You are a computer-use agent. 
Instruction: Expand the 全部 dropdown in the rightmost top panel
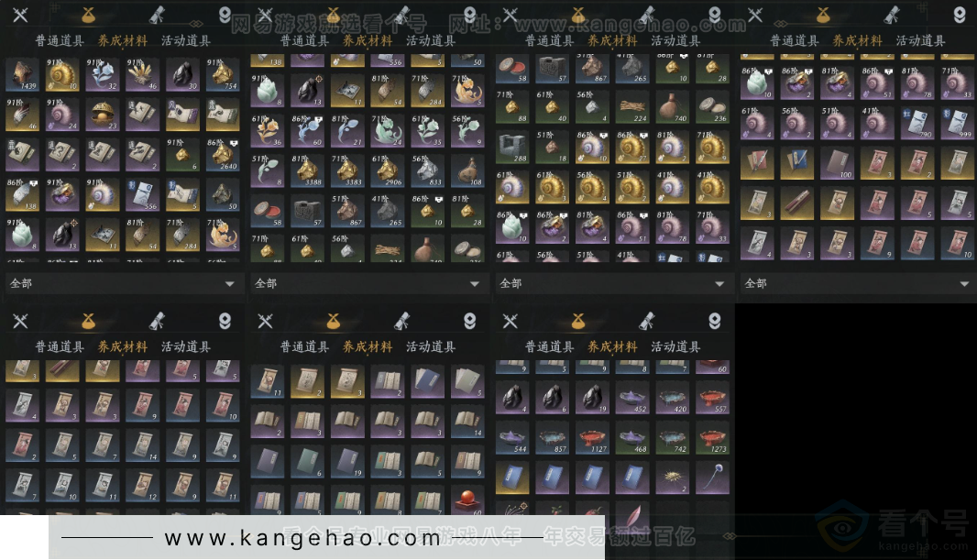(x=857, y=284)
